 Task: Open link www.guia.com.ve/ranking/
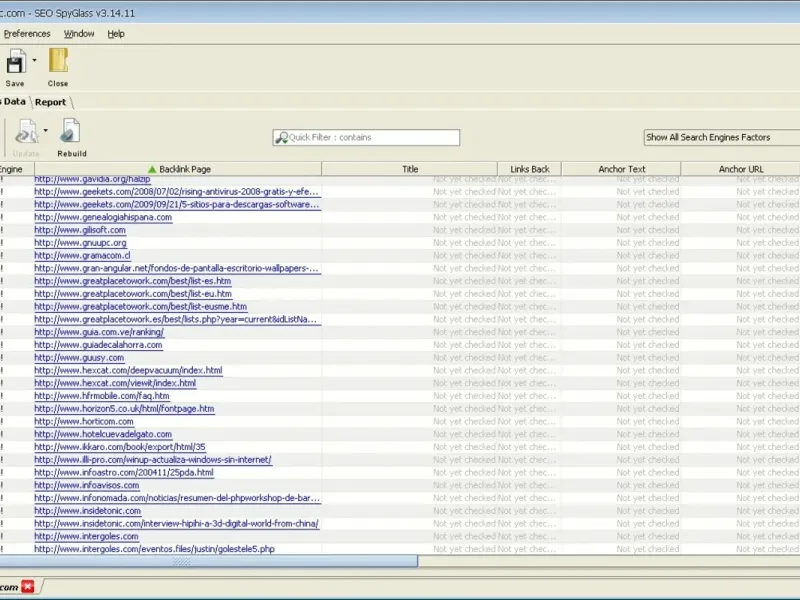(99, 332)
